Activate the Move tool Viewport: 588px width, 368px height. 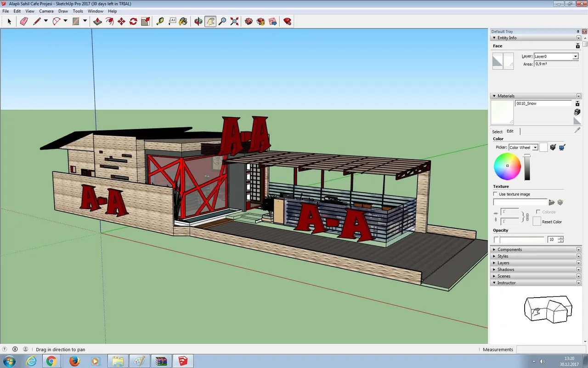point(121,21)
